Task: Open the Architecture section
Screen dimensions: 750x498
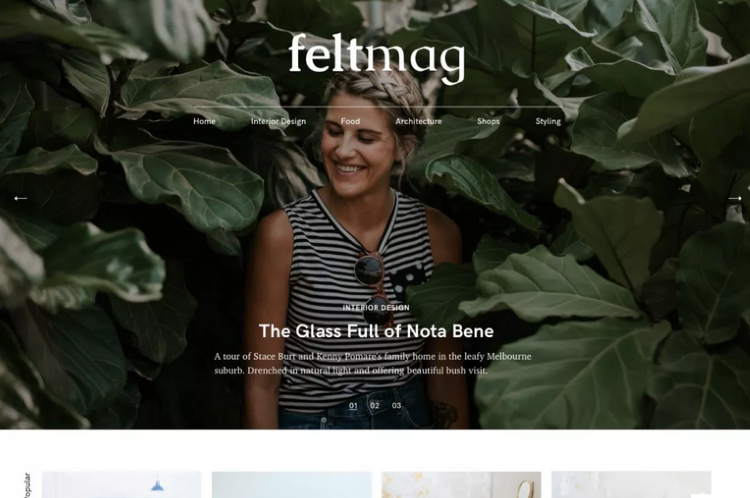Action: pyautogui.click(x=419, y=122)
